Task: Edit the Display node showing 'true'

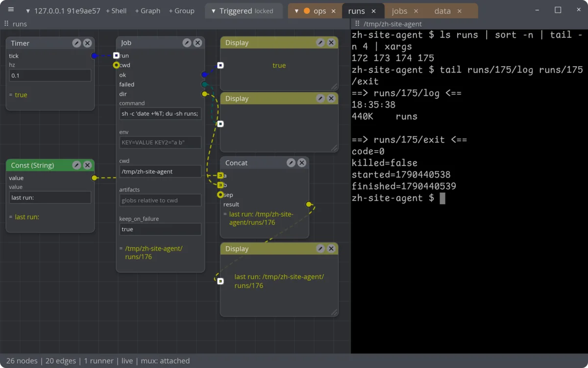Action: coord(320,43)
